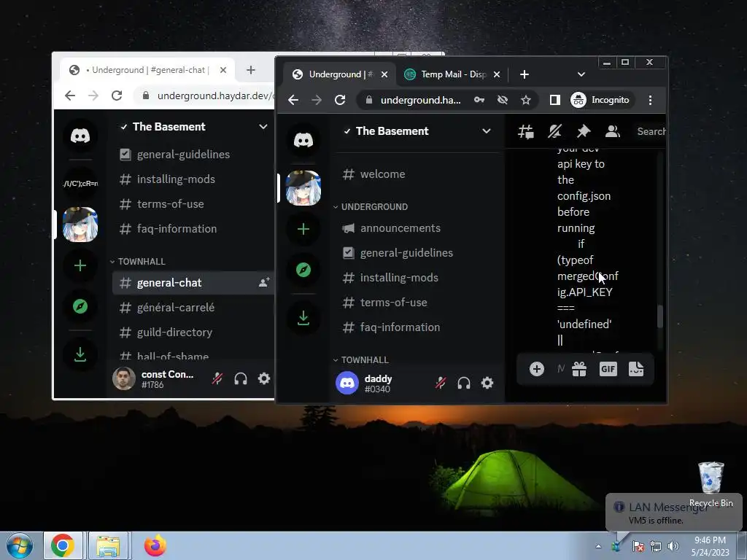Reload the page in front window
Viewport: 747px width, 560px height.
tap(340, 100)
